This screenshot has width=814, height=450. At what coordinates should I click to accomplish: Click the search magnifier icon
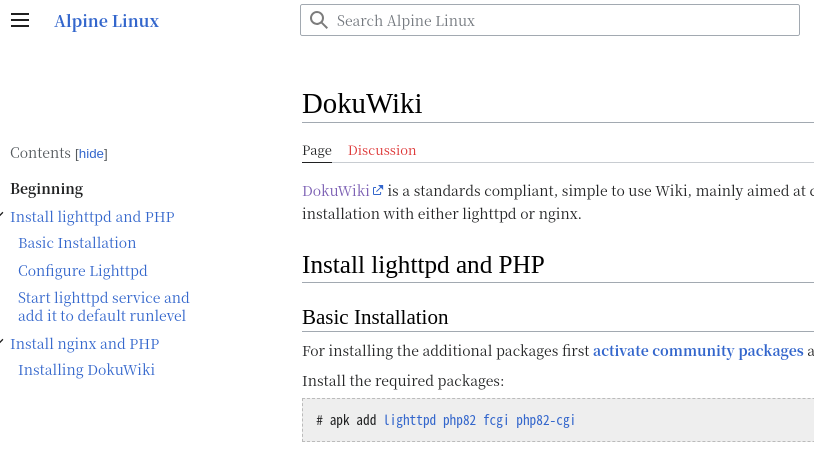click(318, 20)
